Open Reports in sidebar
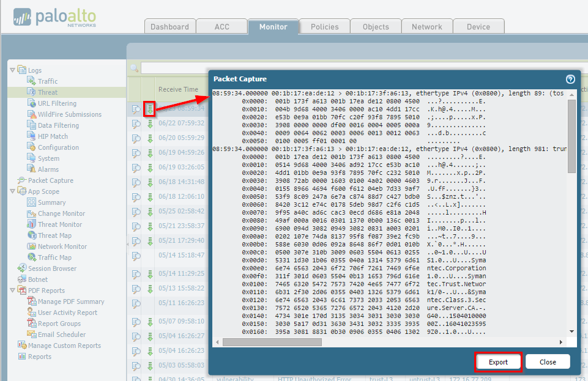The image size is (588, 381). 39,357
